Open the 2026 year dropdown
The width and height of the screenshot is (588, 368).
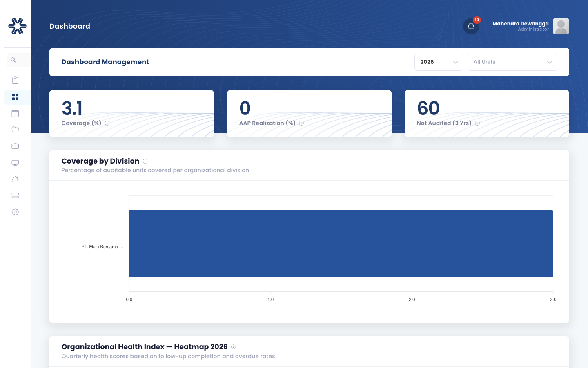[439, 62]
